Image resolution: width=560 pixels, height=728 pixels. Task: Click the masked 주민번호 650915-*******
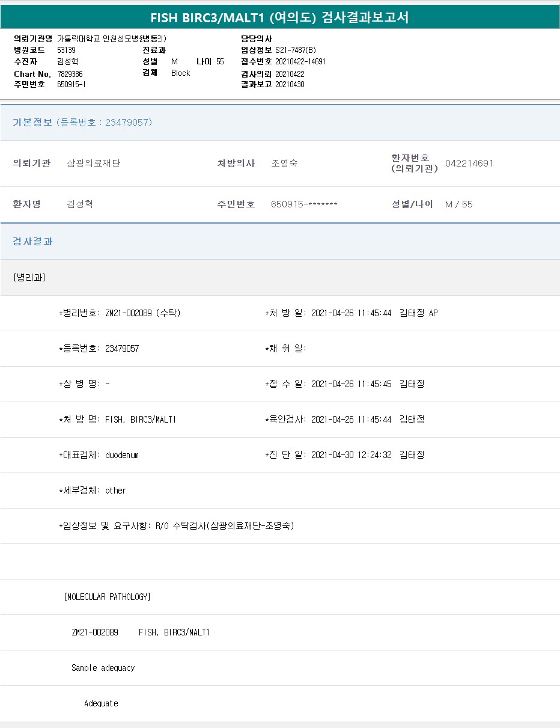tap(304, 204)
